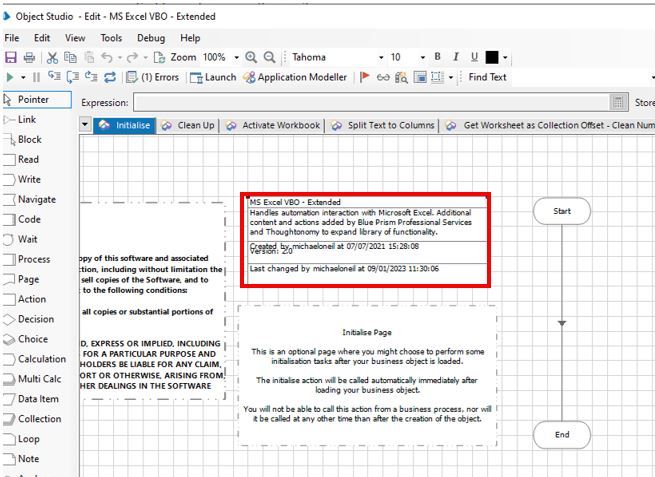Activate the Pointer tool

37,100
